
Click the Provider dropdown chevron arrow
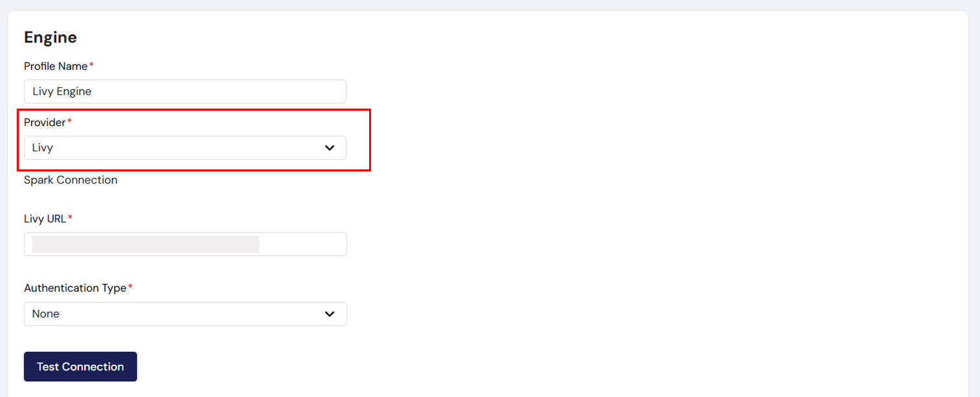[330, 148]
